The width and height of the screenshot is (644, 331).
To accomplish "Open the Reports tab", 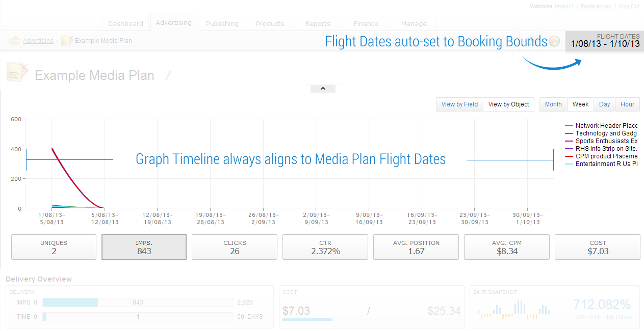I will click(318, 23).
